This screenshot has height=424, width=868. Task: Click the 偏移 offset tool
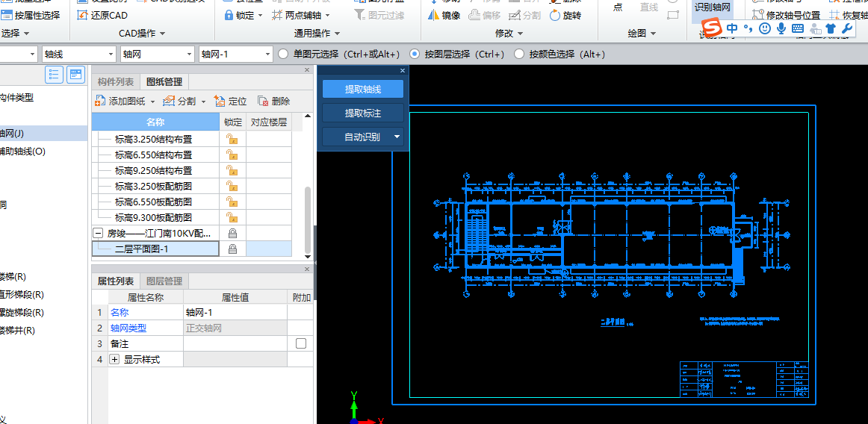[484, 16]
